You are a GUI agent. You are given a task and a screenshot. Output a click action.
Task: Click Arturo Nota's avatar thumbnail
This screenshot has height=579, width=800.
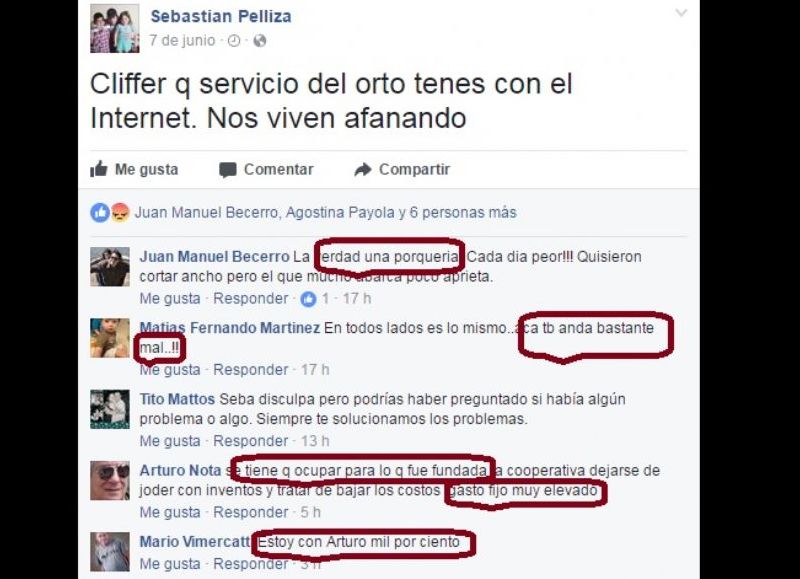[x=110, y=481]
